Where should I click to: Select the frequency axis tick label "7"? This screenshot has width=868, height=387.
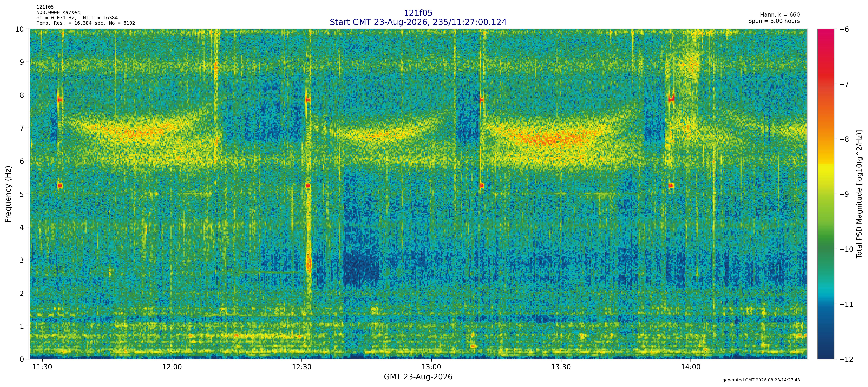(22, 128)
